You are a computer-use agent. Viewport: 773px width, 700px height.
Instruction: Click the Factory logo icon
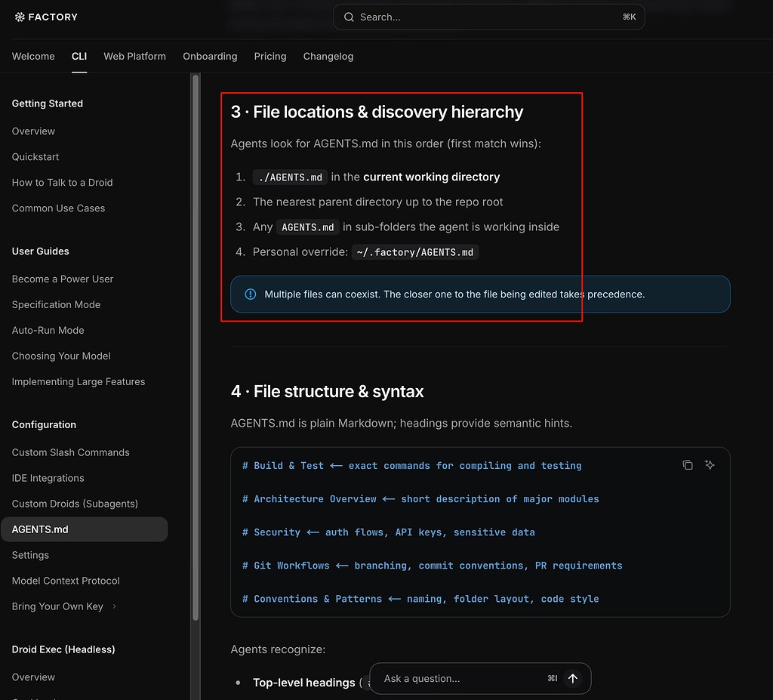(19, 17)
